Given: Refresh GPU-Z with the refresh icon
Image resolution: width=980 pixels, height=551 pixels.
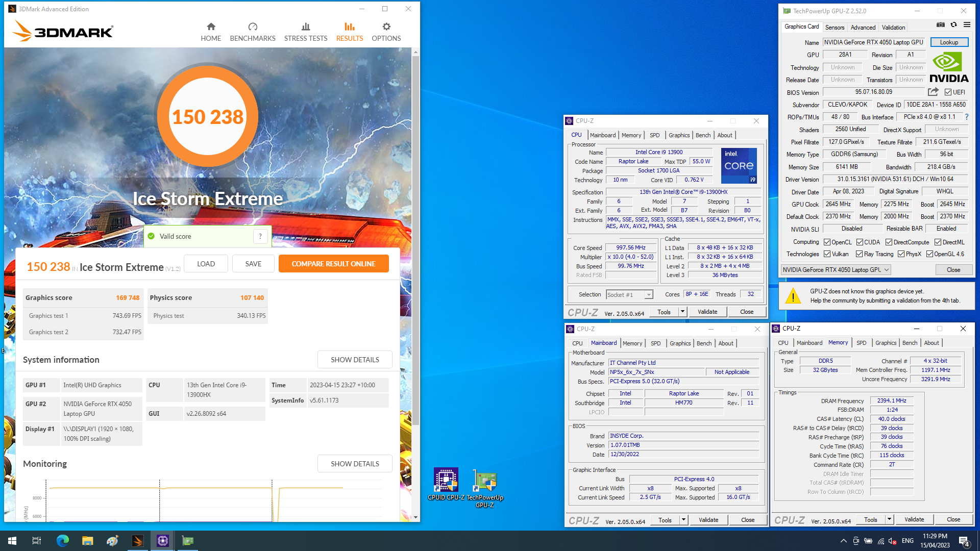Looking at the screenshot, I should tap(953, 24).
